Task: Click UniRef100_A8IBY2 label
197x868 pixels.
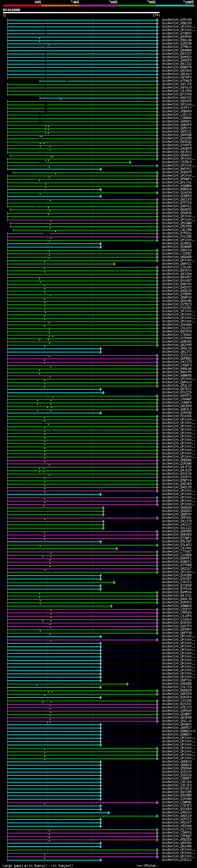Action: pos(177,152)
